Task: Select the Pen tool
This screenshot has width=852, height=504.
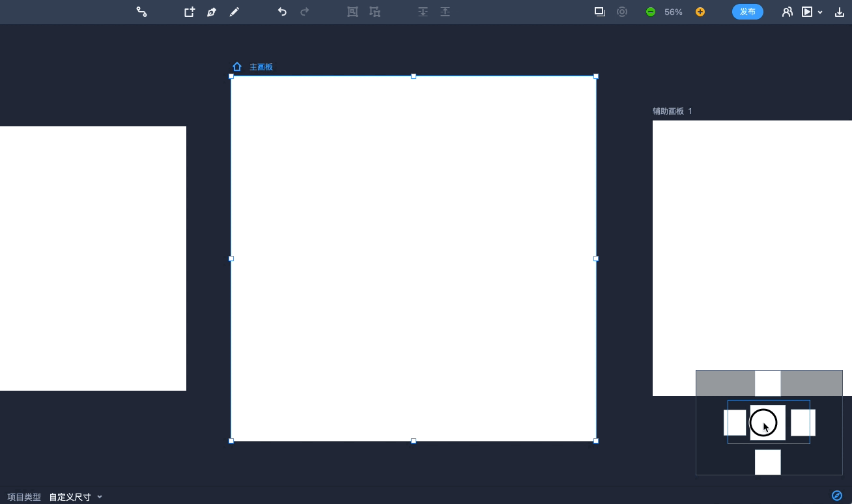Action: coord(212,12)
